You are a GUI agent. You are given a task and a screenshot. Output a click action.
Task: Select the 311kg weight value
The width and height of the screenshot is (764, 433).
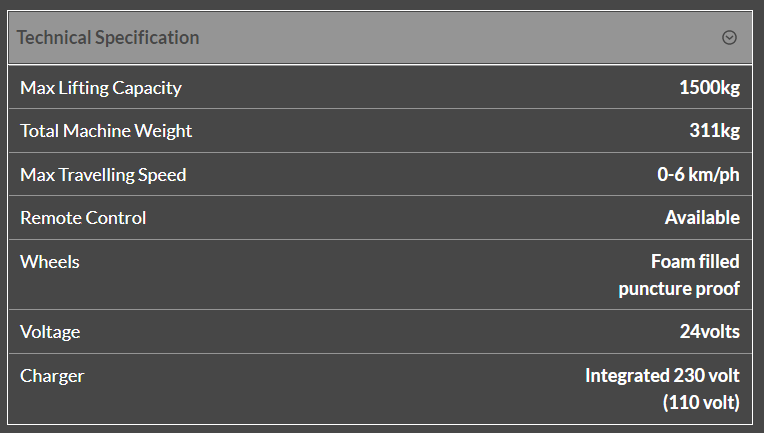(x=716, y=131)
